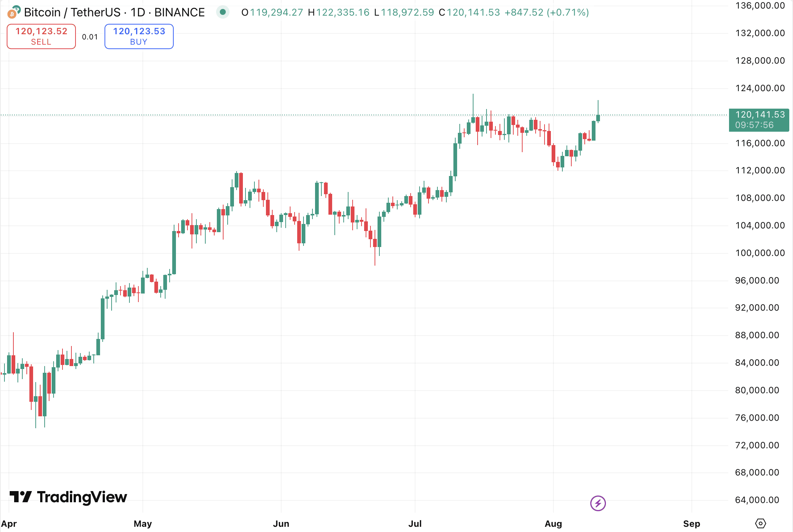Click the Bitcoin coin logo icon
Image resolution: width=793 pixels, height=532 pixels.
pyautogui.click(x=13, y=12)
